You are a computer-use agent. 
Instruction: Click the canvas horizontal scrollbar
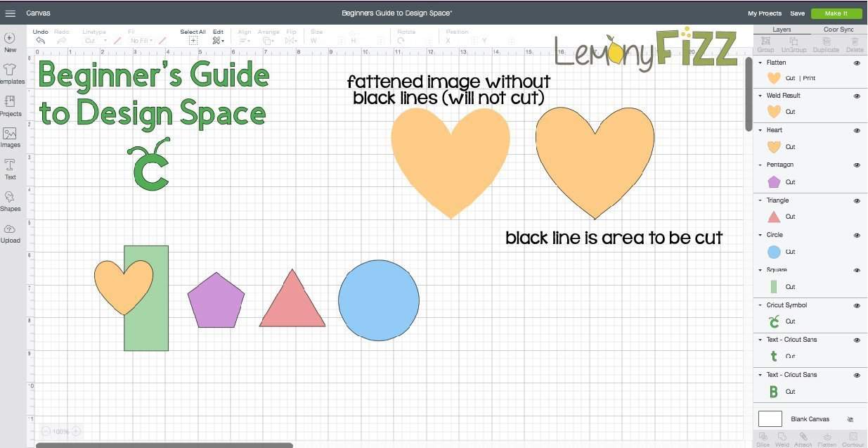[x=164, y=445]
